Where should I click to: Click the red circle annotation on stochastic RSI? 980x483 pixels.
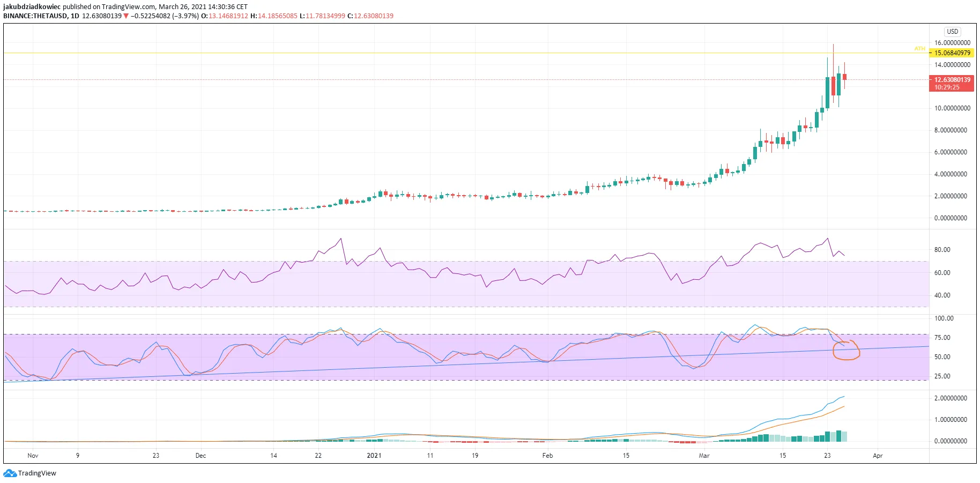pos(847,350)
